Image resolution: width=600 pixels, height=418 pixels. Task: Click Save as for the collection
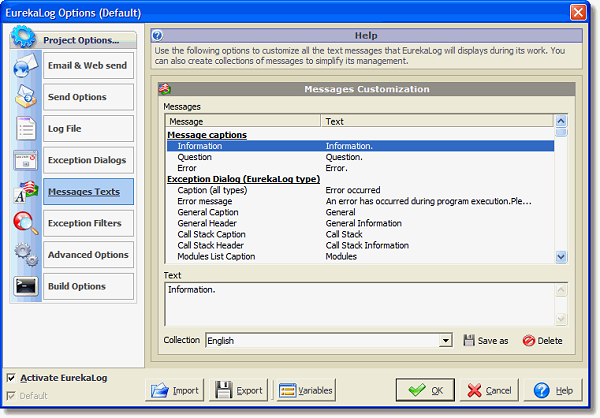[486, 340]
